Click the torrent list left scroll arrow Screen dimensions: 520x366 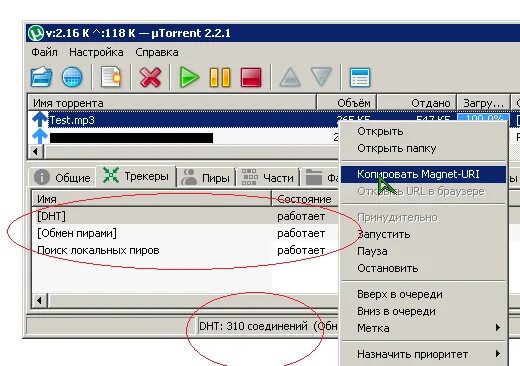36,152
